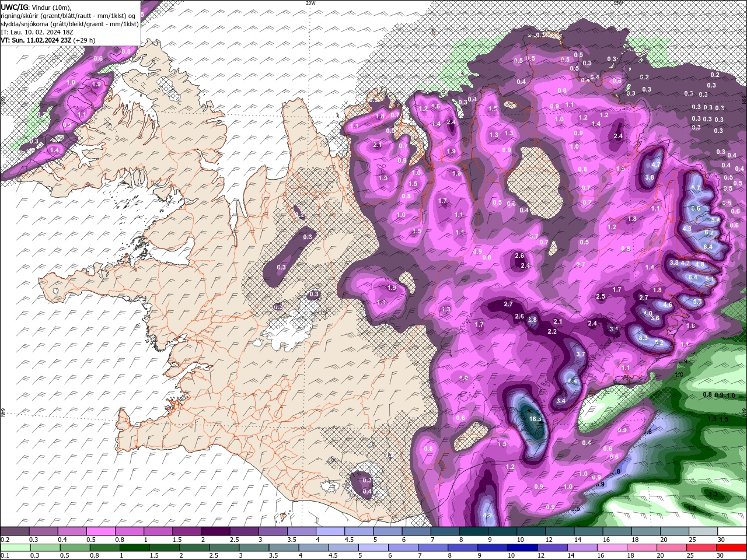Click the dark teal 8–9 snow scale swatch
747x560 pixels.
[473, 531]
